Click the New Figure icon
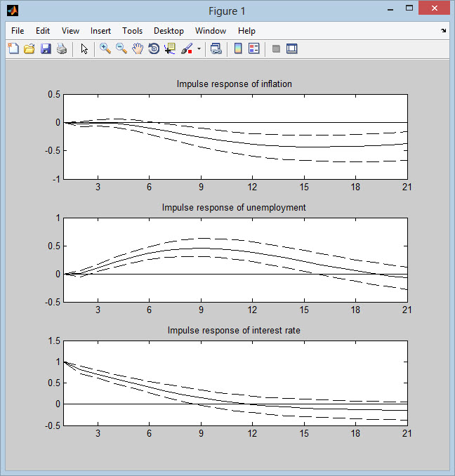The image size is (455, 476). click(x=13, y=48)
